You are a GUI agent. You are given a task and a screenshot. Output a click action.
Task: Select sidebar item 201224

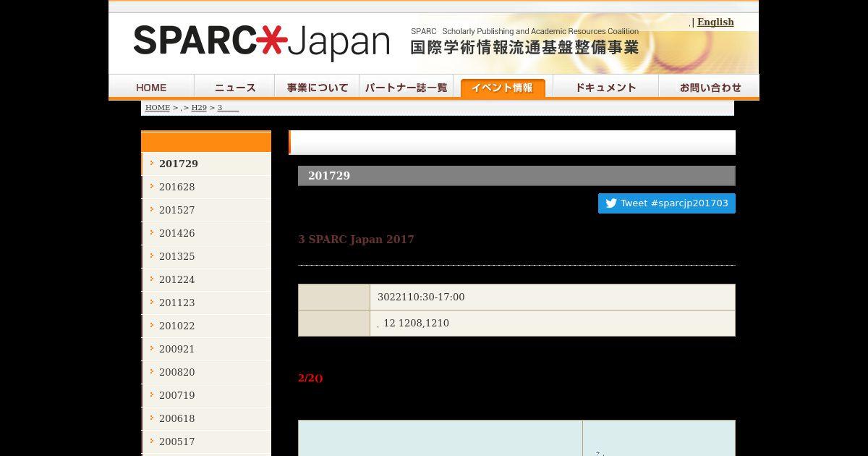[206, 279]
